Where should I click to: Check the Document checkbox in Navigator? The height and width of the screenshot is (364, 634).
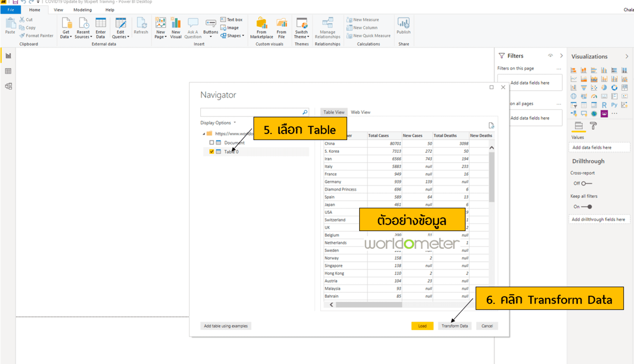point(212,142)
